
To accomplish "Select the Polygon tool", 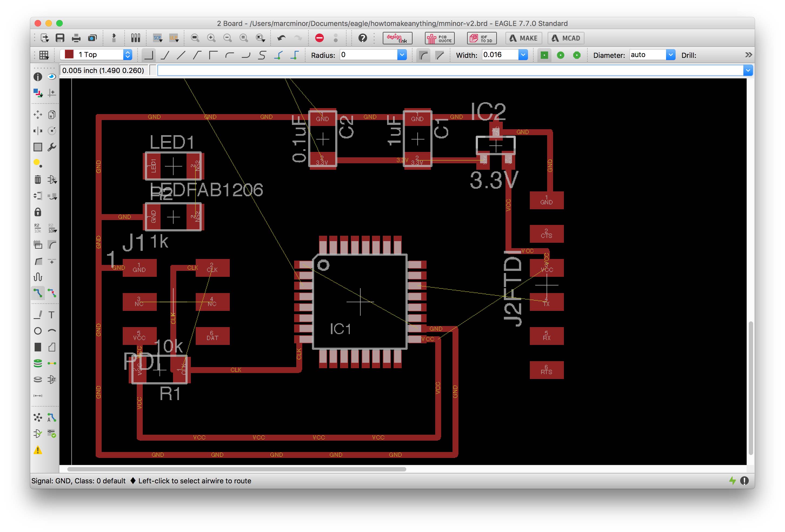I will click(x=52, y=347).
